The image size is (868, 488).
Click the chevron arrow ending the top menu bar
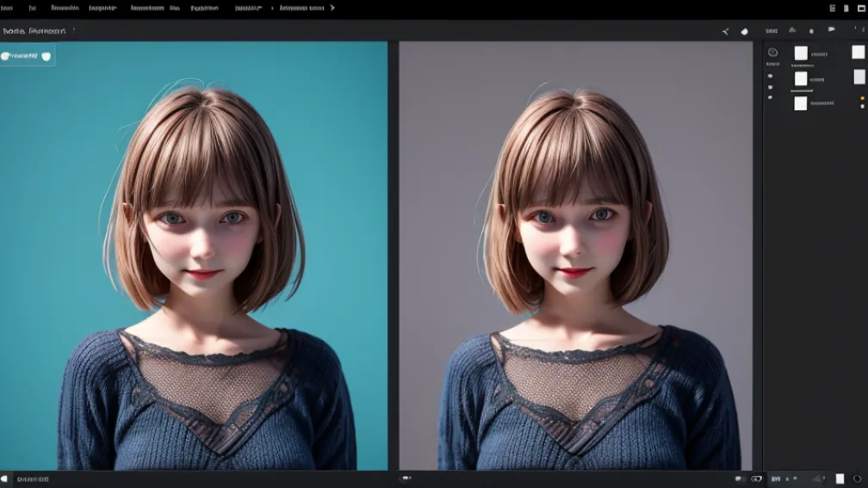click(x=332, y=8)
